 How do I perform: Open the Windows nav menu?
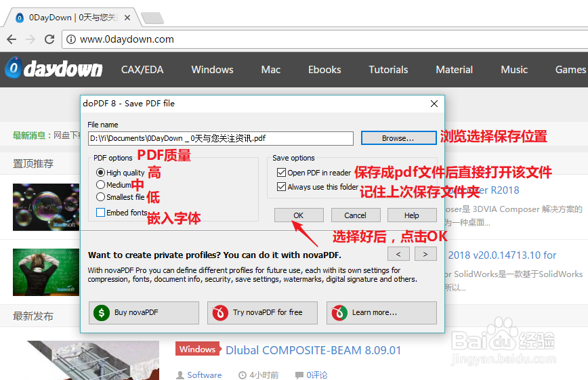[x=212, y=70]
